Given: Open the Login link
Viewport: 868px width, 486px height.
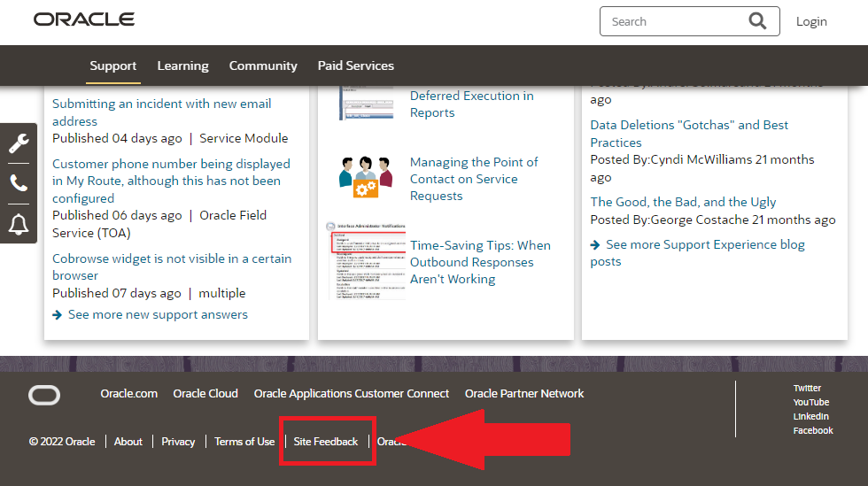Looking at the screenshot, I should click(x=811, y=21).
